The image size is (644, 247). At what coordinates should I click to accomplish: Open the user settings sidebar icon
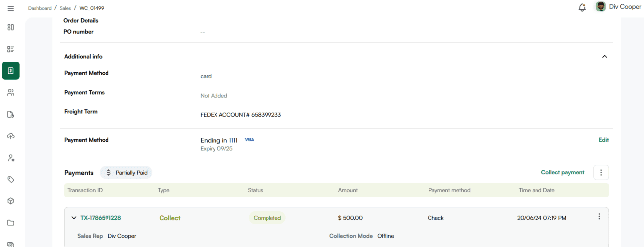click(x=11, y=158)
